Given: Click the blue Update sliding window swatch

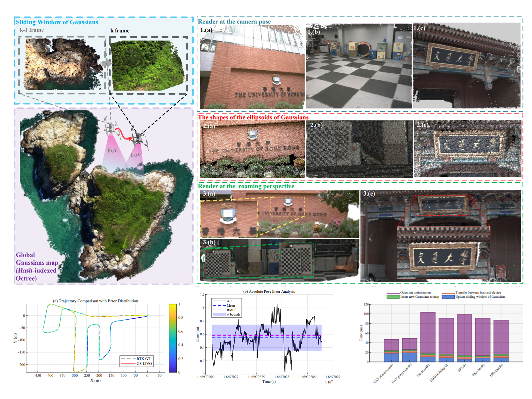Looking at the screenshot, I should click(448, 297).
